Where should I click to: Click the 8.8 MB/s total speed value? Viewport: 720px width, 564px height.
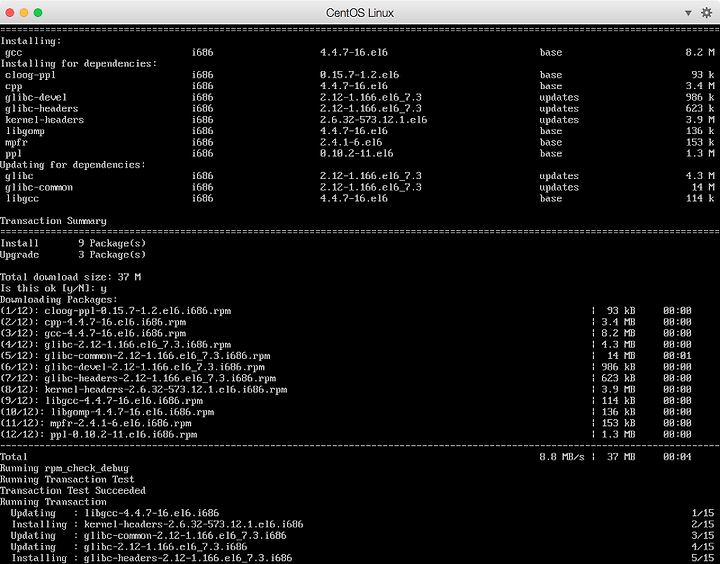coord(562,457)
